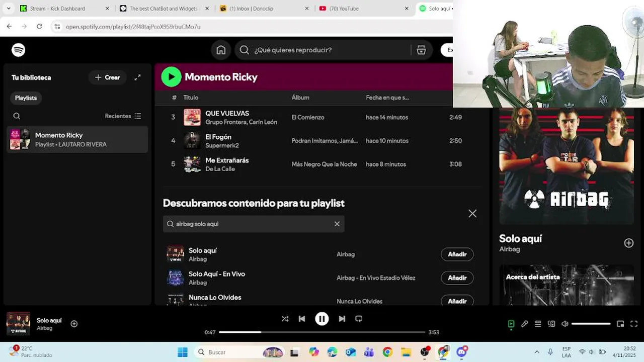
Task: Open Microsoft Edge from the taskbar
Action: pyautogui.click(x=332, y=352)
